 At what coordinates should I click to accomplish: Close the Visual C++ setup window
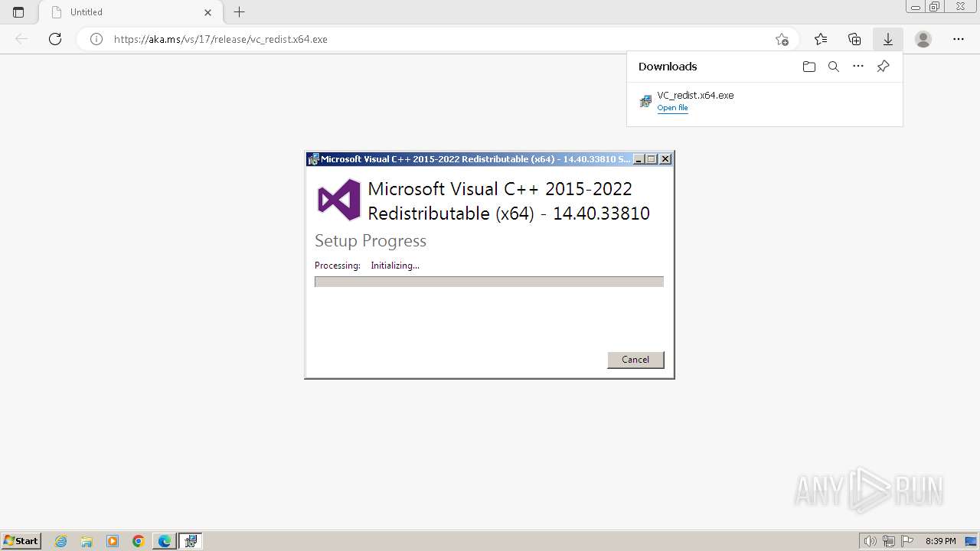pyautogui.click(x=665, y=159)
